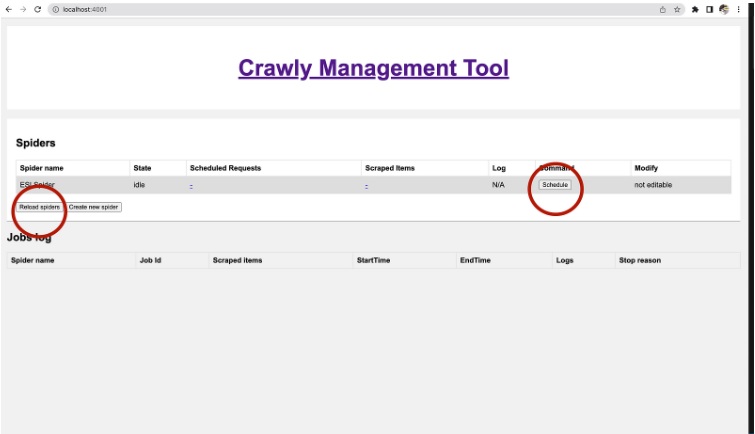Bookmark this page with the star icon
Screen dimensions: 755x434
[677, 10]
